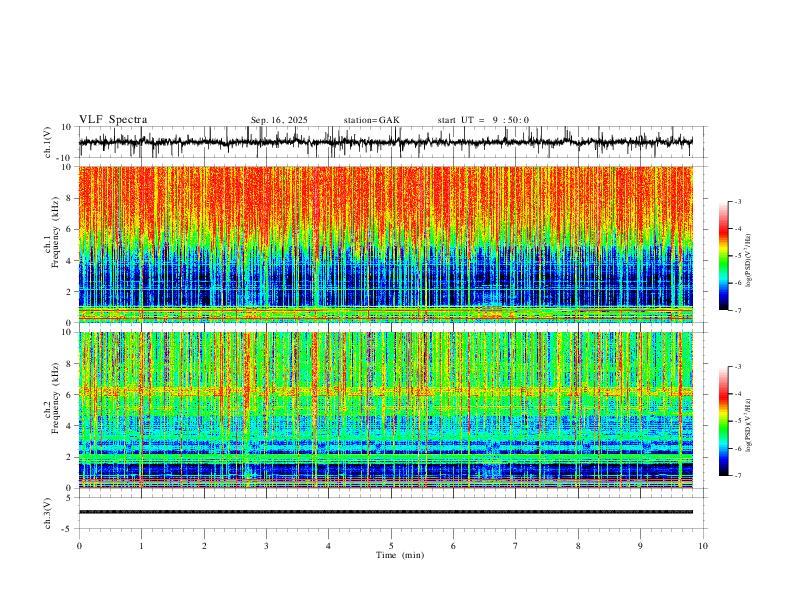Click the 7 minute tick label on Time axis
The height and width of the screenshot is (612, 792).
coord(516,546)
